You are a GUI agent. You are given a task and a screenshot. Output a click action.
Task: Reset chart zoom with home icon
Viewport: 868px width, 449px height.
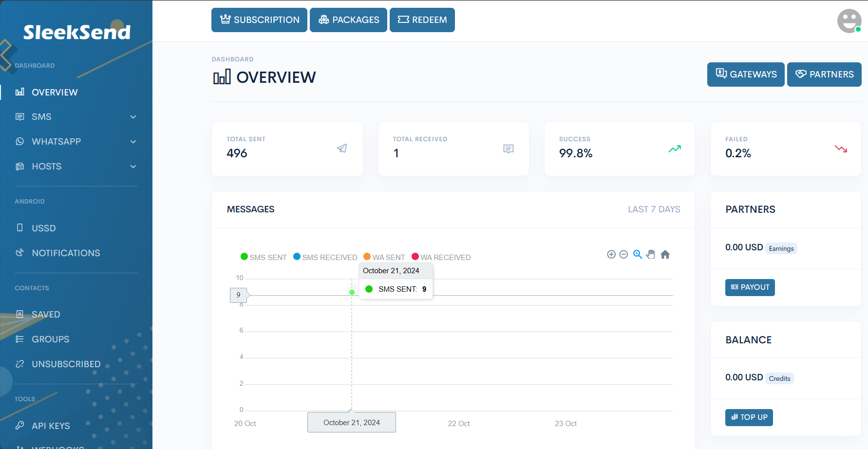coord(665,254)
